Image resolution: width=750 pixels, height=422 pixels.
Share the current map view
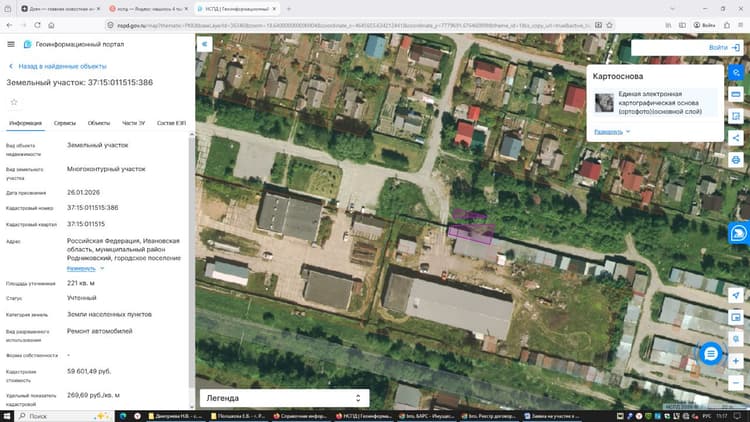coord(736,138)
